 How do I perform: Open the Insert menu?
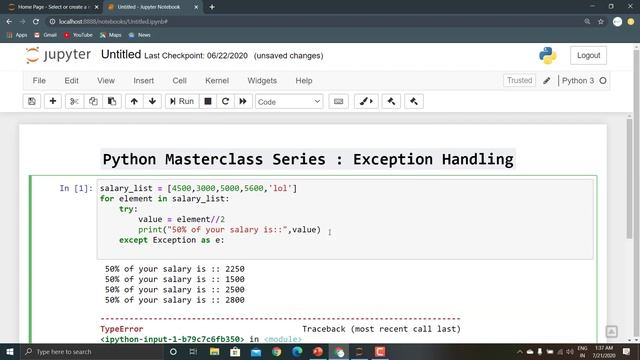(144, 81)
